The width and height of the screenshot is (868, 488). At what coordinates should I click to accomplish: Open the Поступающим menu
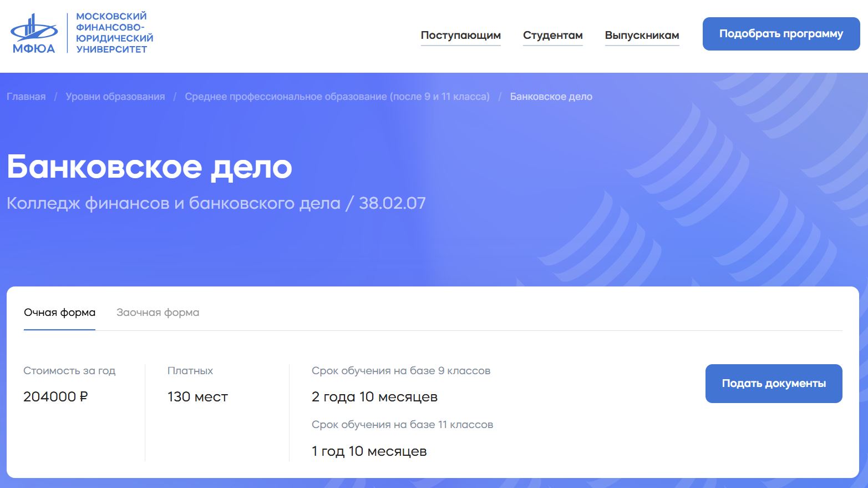click(460, 36)
